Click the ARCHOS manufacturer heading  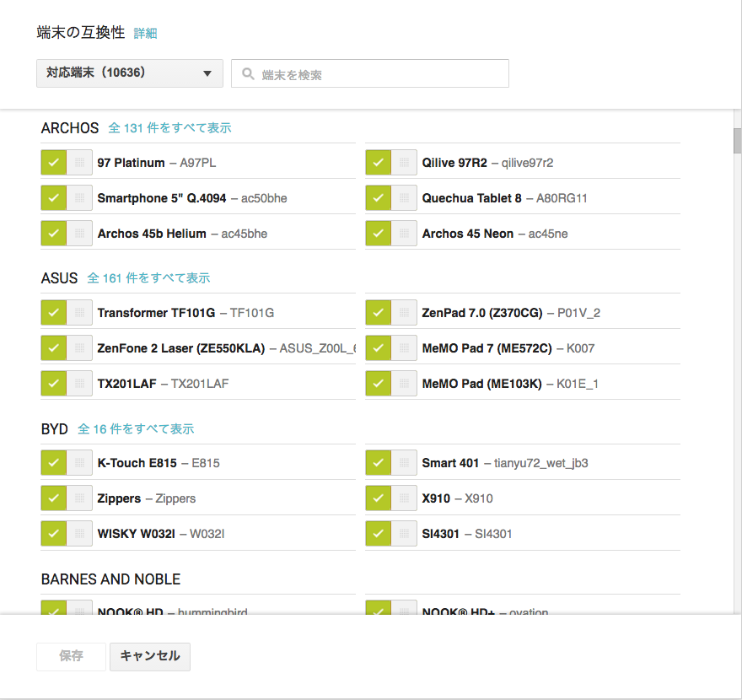tap(70, 128)
